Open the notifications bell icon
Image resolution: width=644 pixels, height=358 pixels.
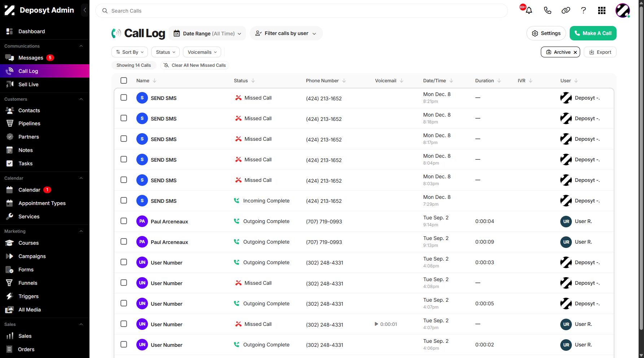tap(529, 10)
